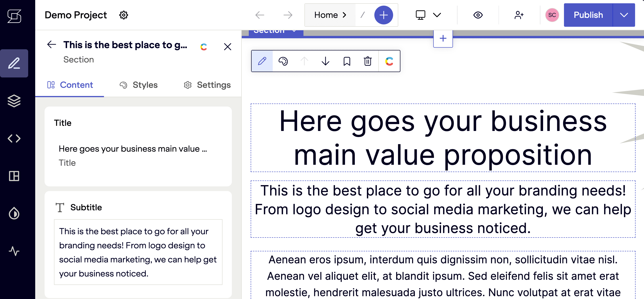Image resolution: width=644 pixels, height=299 pixels.
Task: Switch to the Styles tab
Action: [138, 85]
